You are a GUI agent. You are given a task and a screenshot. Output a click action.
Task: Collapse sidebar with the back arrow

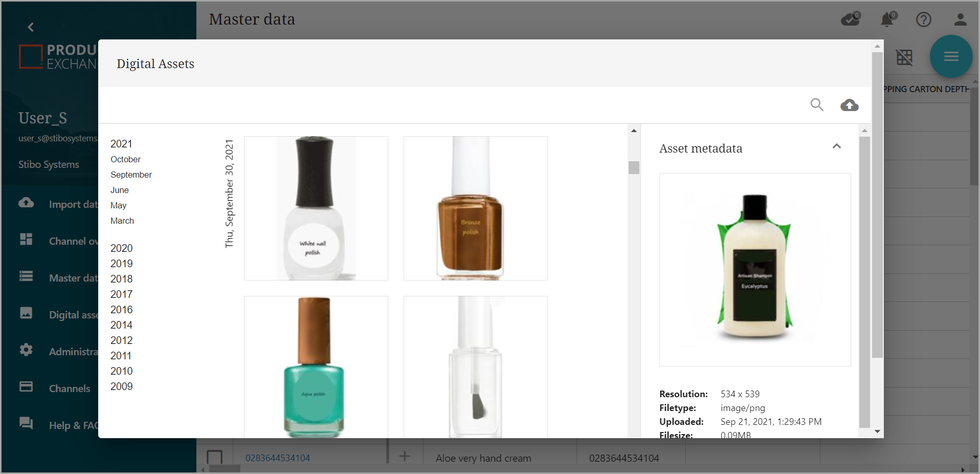[x=31, y=27]
